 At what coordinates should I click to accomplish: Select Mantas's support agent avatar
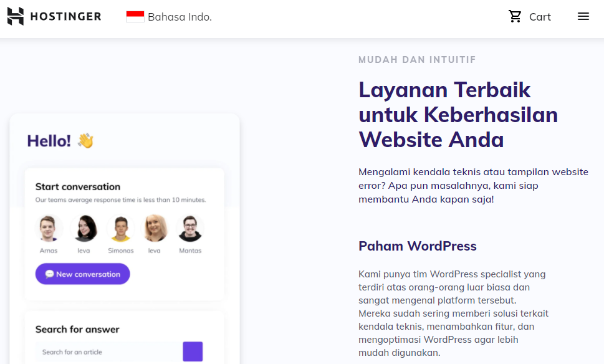[x=191, y=228]
